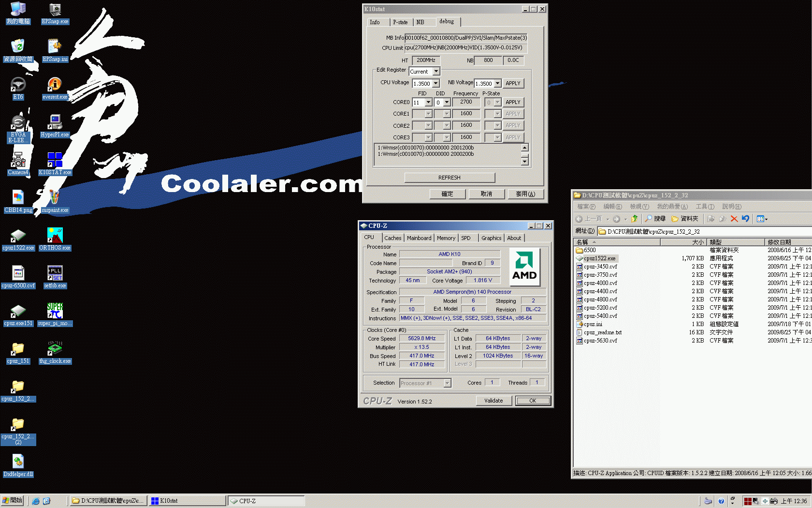Open CPU-Z Processor #1 selection dropdown

(x=447, y=383)
